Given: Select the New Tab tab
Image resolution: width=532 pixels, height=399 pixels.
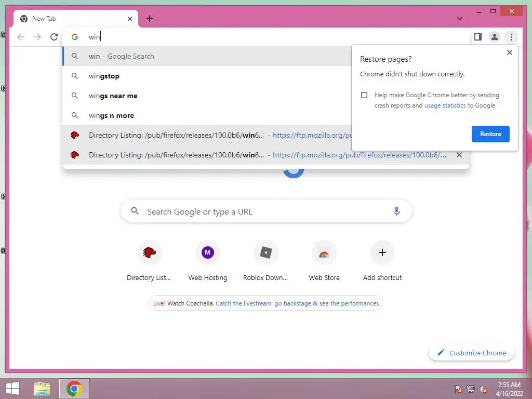Looking at the screenshot, I should (x=76, y=19).
